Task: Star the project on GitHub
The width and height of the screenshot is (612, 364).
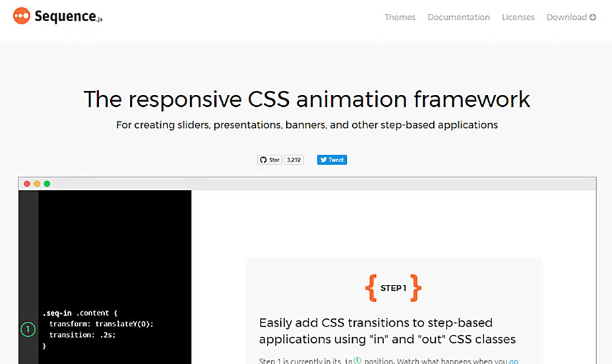Action: 270,160
